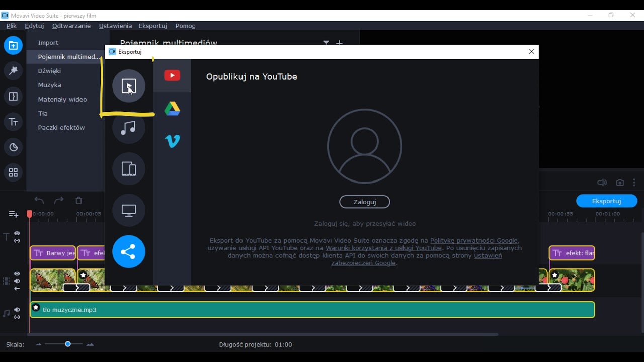Mute the video track speaker

click(17, 281)
